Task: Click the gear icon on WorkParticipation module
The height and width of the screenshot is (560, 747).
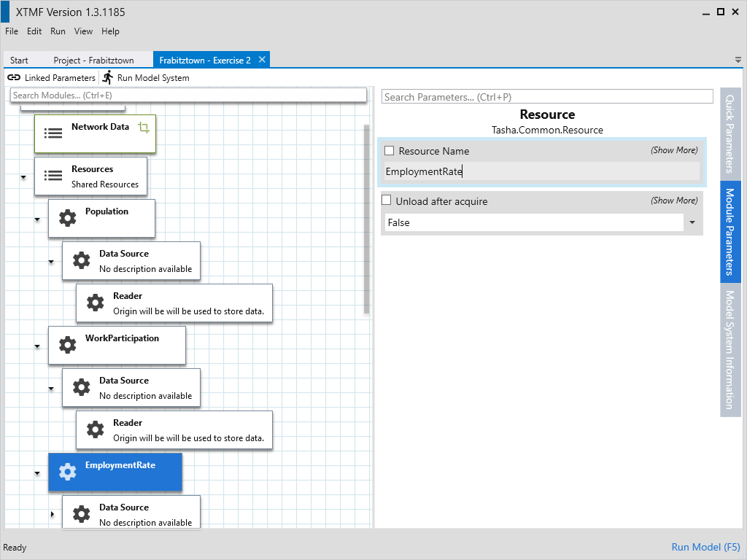Action: pyautogui.click(x=67, y=345)
